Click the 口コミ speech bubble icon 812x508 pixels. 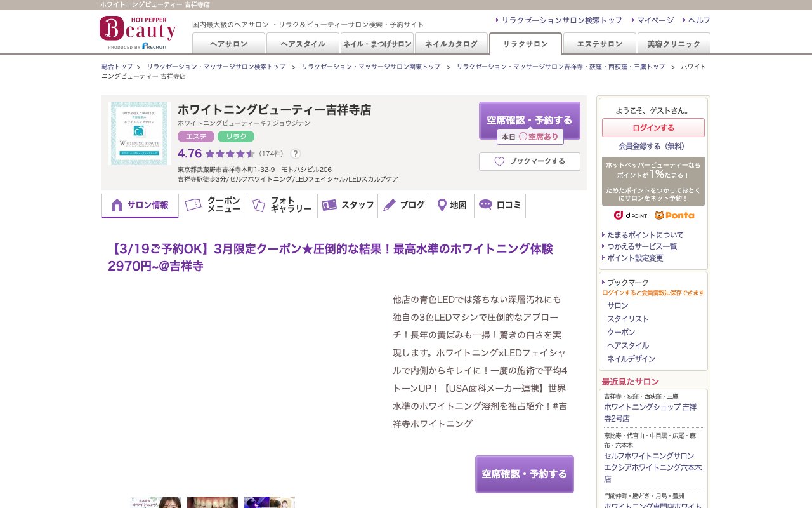point(485,204)
